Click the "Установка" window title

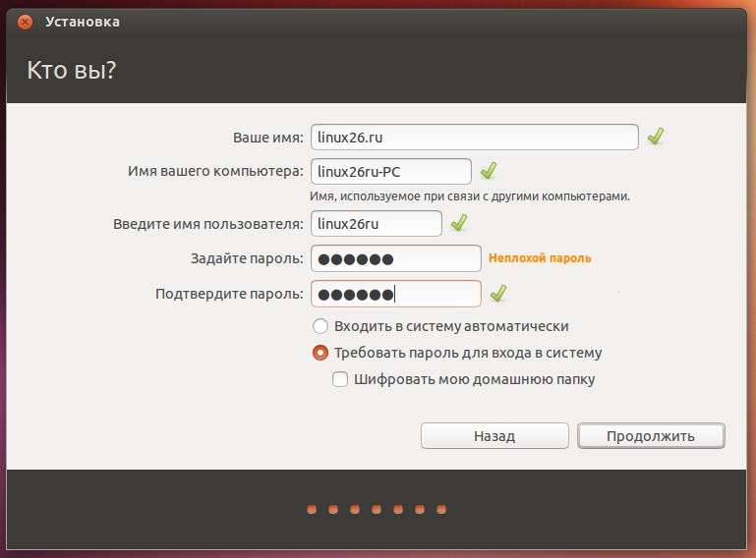coord(83,23)
